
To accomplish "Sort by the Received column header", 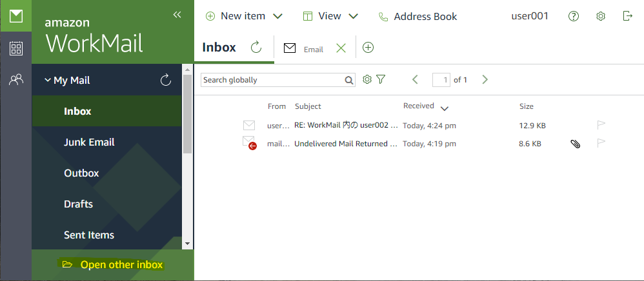I will coord(419,106).
